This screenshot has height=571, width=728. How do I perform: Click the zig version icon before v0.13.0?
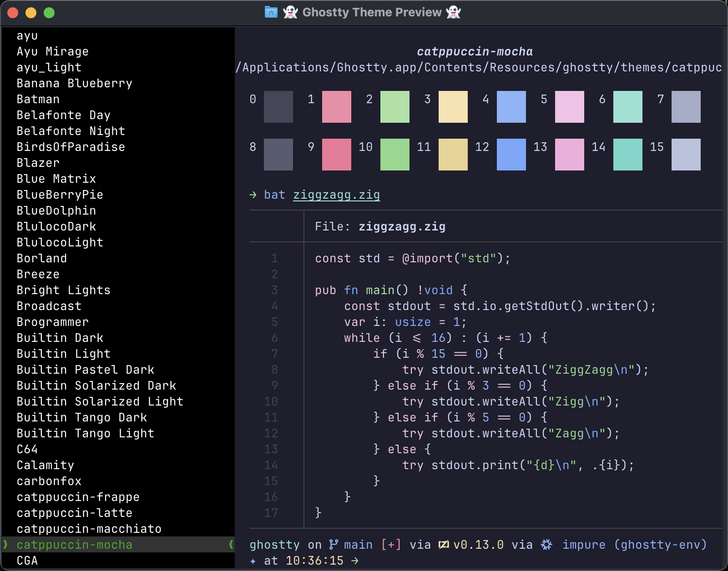(x=444, y=544)
